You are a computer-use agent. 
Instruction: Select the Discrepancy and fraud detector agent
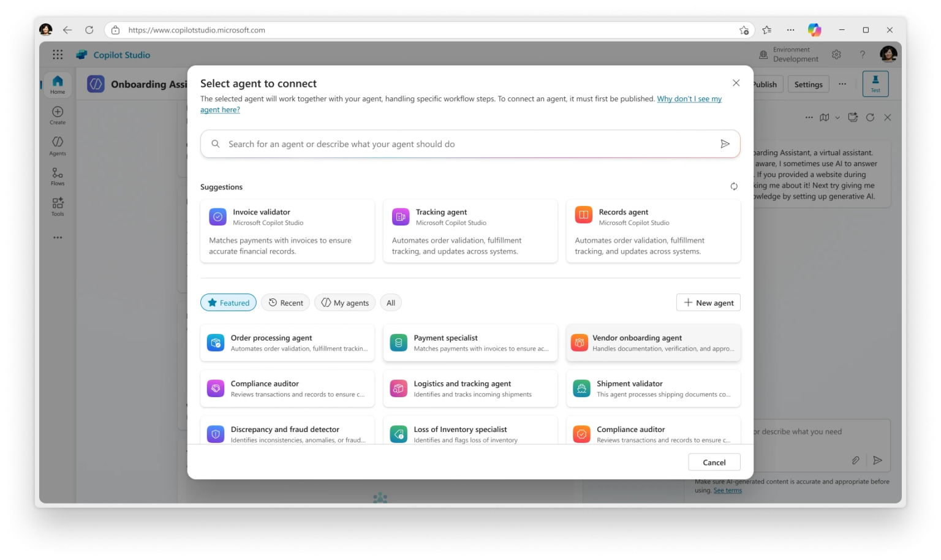coord(287,430)
